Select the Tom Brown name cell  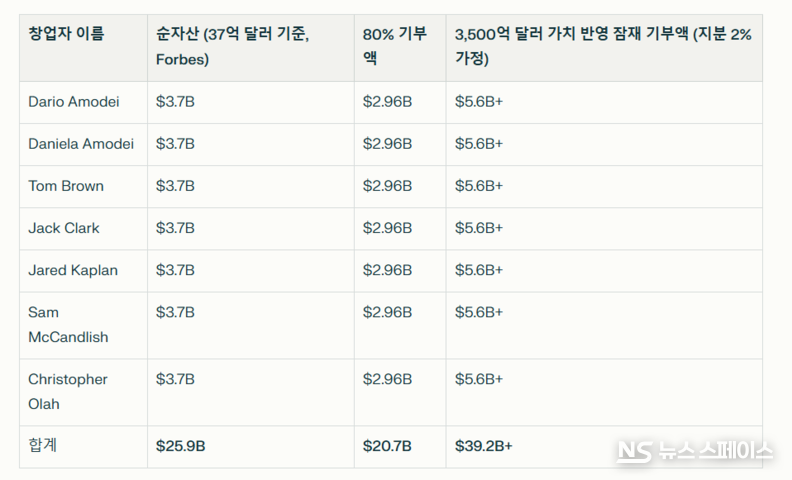click(x=66, y=186)
